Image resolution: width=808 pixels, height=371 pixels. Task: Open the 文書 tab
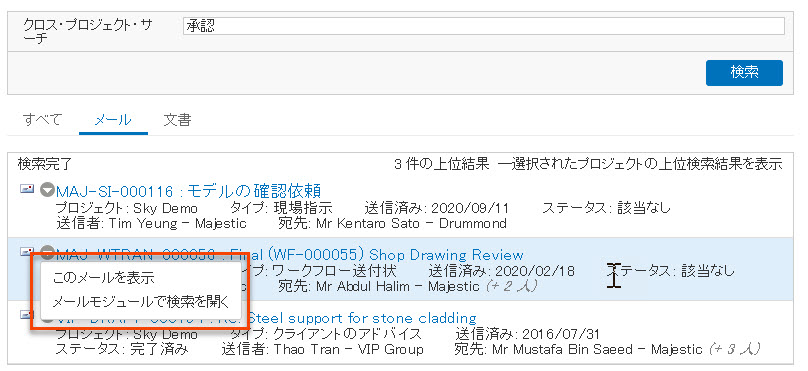[x=177, y=120]
